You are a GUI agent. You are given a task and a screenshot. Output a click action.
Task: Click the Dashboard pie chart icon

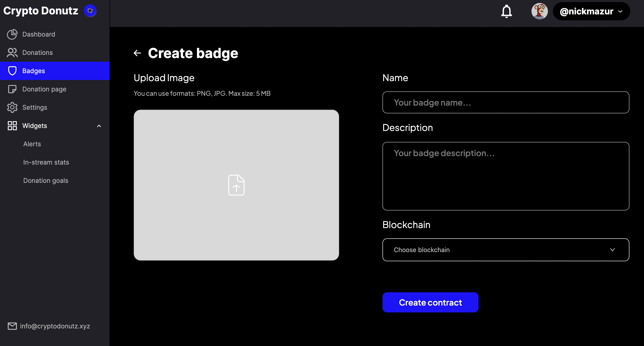coord(12,34)
